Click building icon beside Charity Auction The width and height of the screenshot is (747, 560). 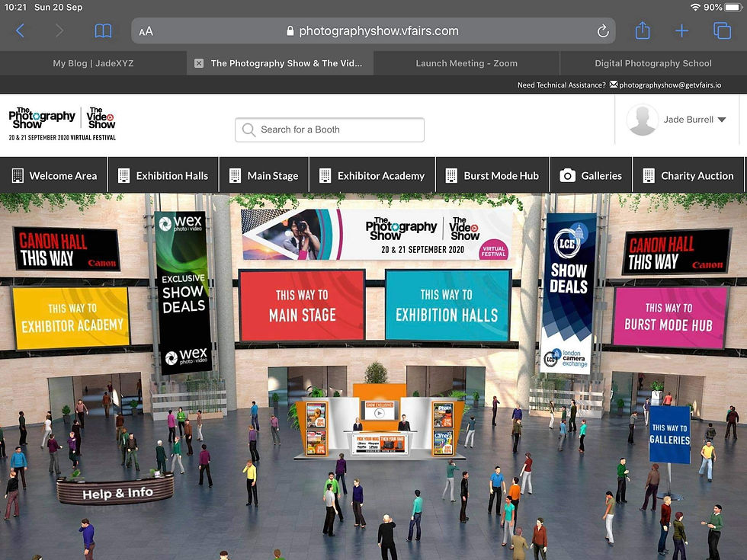tap(649, 176)
